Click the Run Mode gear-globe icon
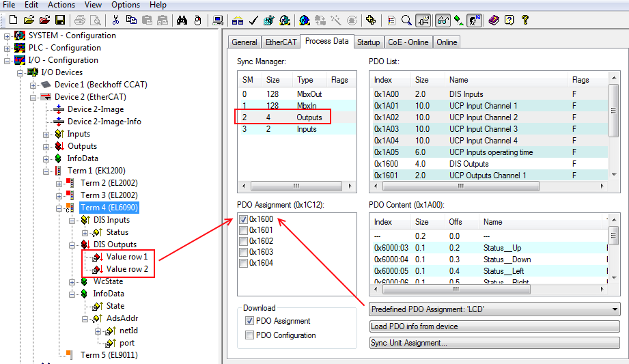Screen dimensions: 629x364 click(x=285, y=20)
